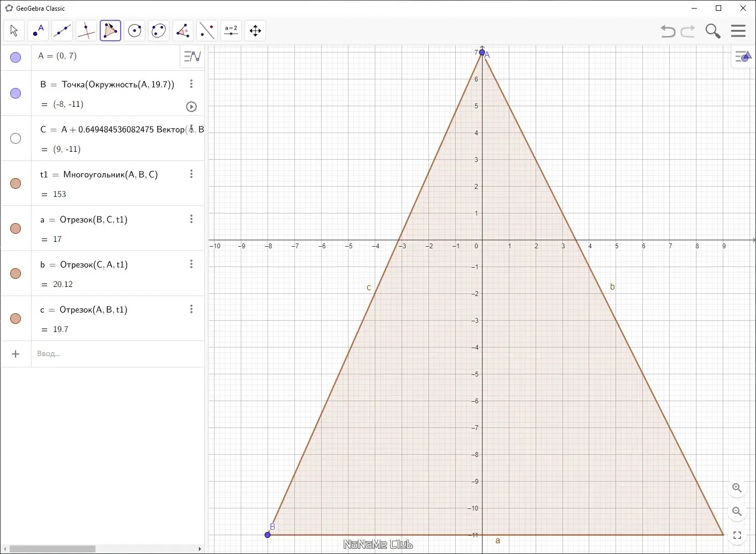Show hidden point C

pos(16,138)
